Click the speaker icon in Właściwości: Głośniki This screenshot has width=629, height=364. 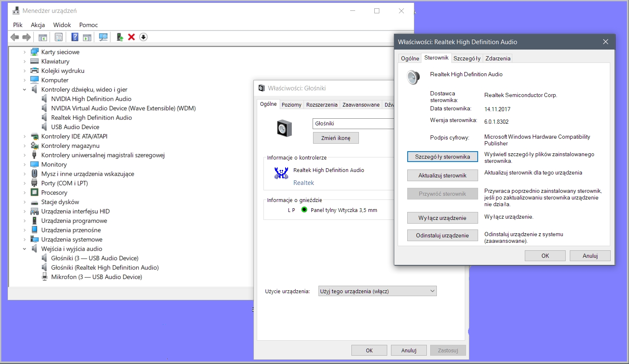(x=284, y=128)
